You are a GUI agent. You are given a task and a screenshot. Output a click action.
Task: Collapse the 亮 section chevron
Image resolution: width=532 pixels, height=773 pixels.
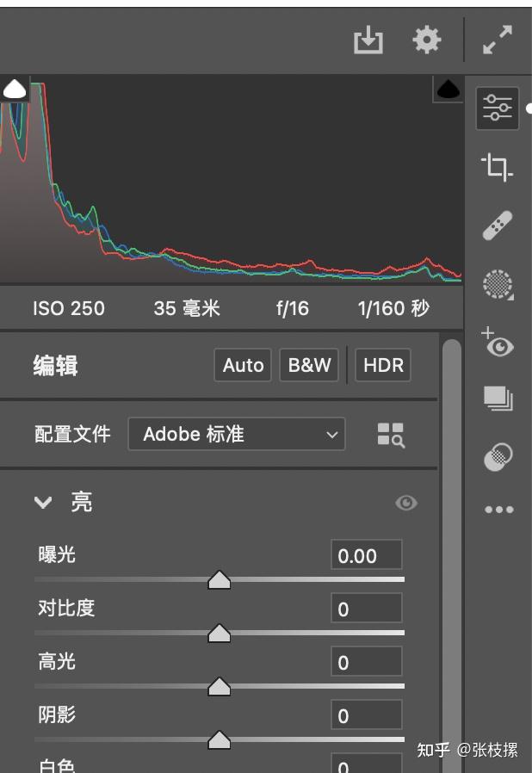[x=43, y=503]
